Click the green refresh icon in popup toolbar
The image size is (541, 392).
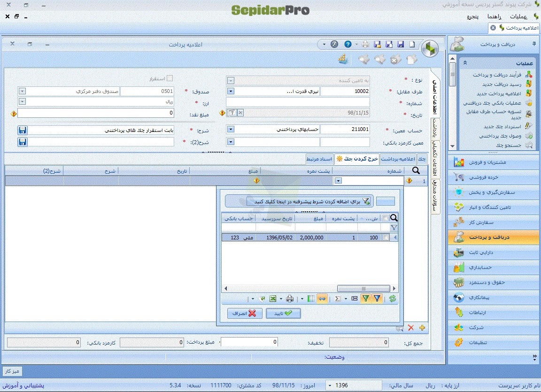393,299
